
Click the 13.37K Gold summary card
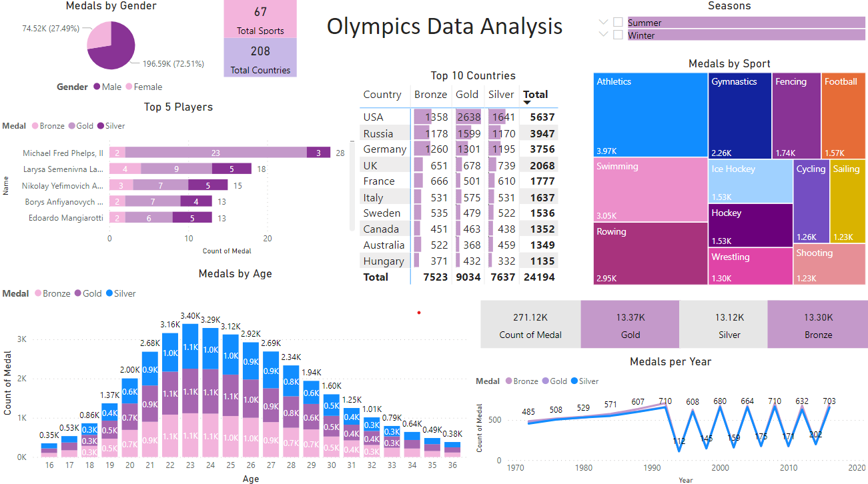coord(630,324)
